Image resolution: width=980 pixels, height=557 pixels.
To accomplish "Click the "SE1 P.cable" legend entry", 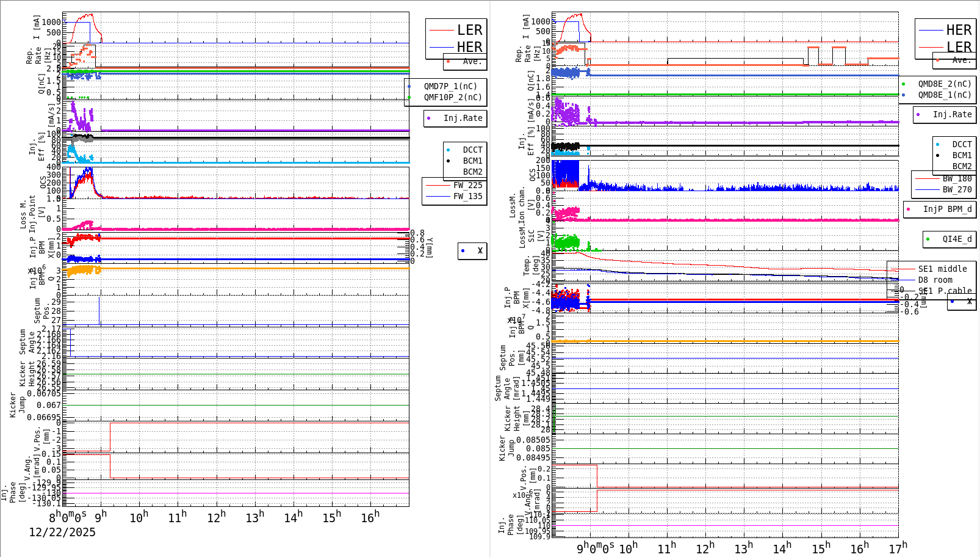I will click(x=945, y=291).
